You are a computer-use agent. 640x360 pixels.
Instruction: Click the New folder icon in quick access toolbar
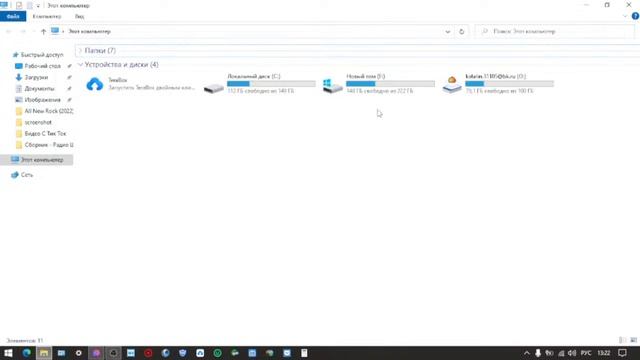(29, 5)
